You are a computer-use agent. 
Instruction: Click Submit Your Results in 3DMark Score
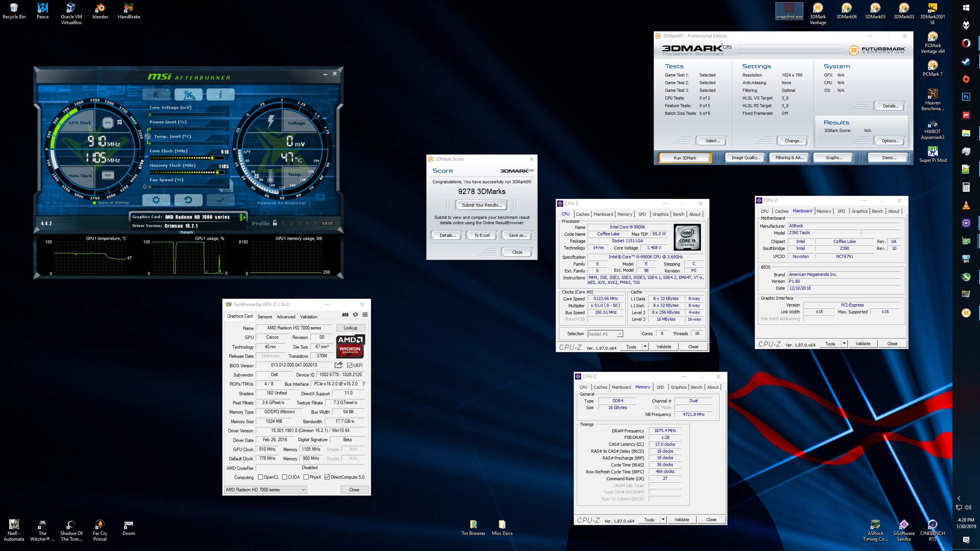[x=482, y=205]
